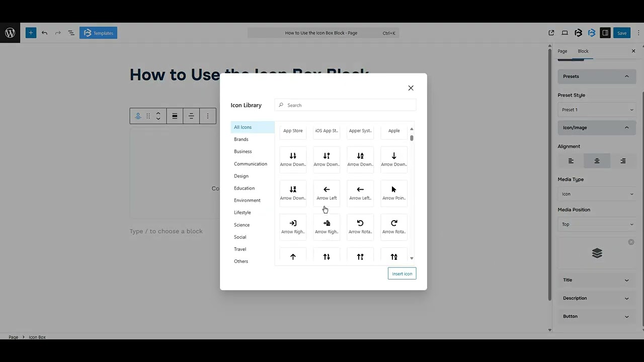Image resolution: width=644 pixels, height=362 pixels.
Task: Click inside the Icon Library search field
Action: coord(345,105)
